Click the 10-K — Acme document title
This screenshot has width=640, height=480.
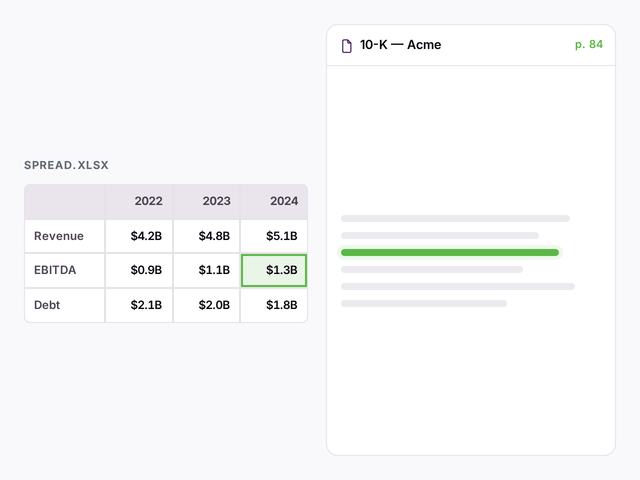coord(400,44)
